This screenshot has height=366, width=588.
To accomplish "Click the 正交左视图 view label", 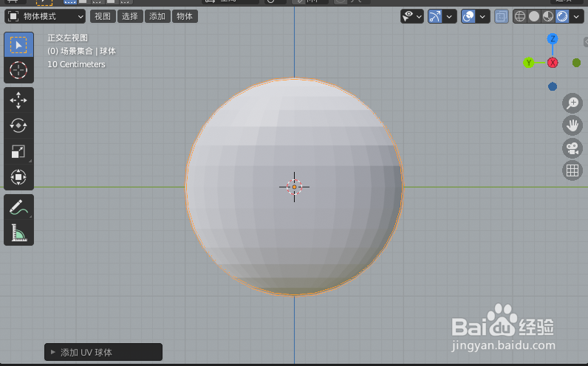I will click(67, 38).
